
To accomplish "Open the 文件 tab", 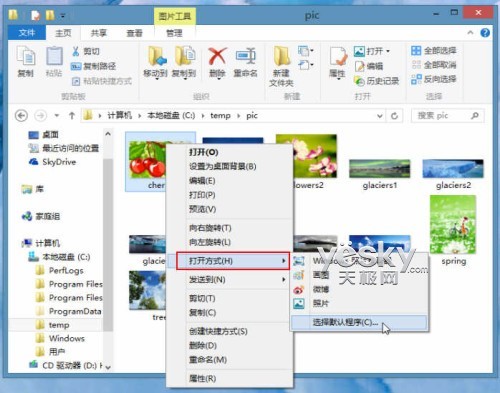I will [27, 33].
